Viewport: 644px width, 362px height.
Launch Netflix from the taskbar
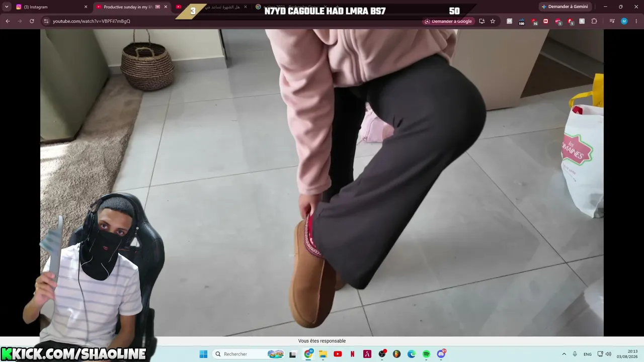(x=353, y=354)
